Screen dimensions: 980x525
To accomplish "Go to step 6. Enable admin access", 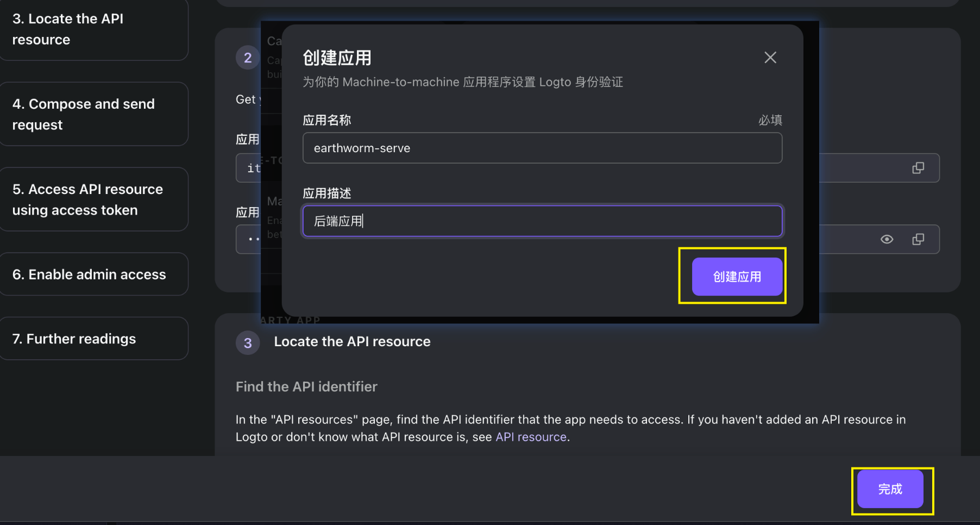I will tap(93, 274).
